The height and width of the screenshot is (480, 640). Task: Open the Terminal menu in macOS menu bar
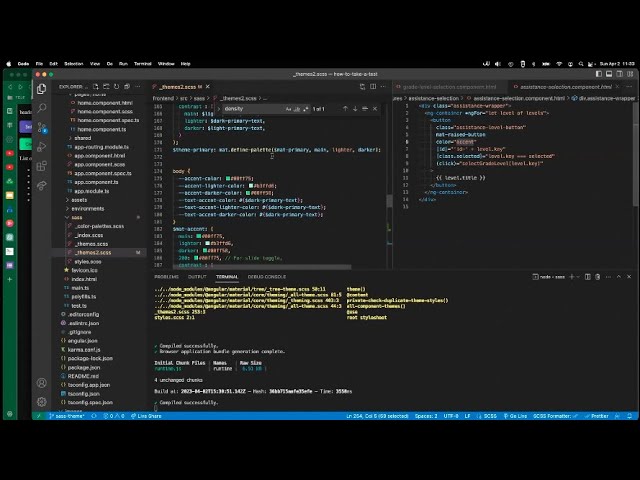142,64
